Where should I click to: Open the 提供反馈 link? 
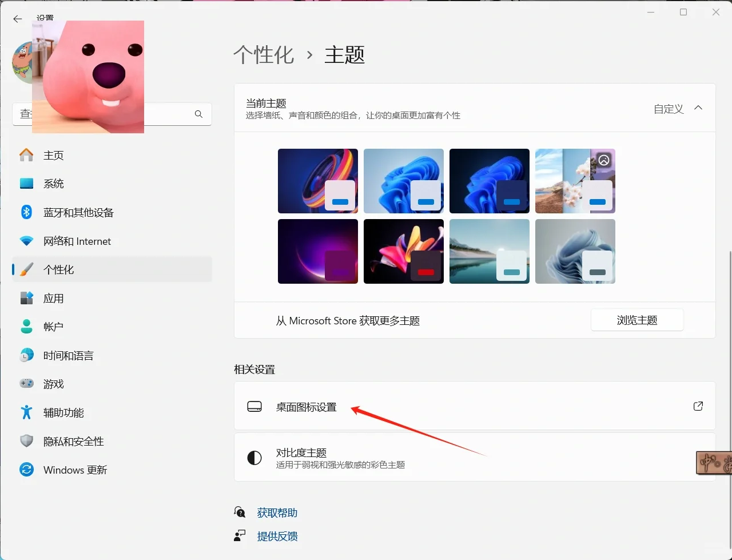pos(278,536)
